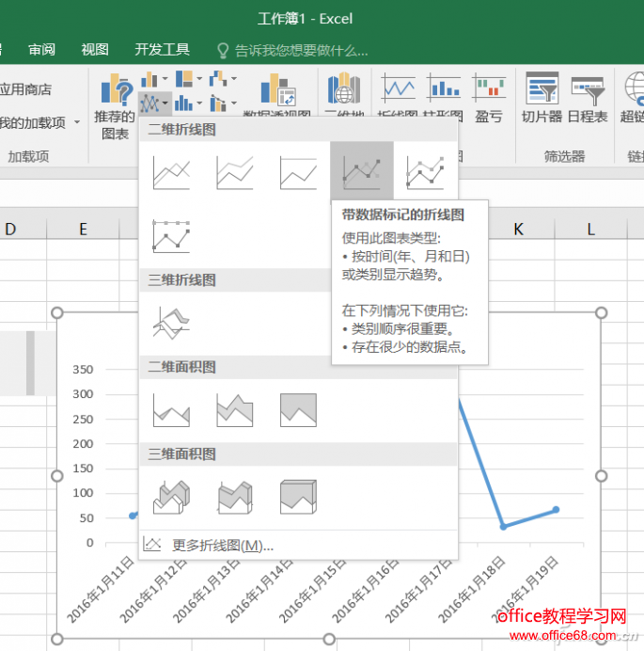Open the statistic chart dropdown
Image resolution: width=644 pixels, height=651 pixels.
[x=188, y=103]
